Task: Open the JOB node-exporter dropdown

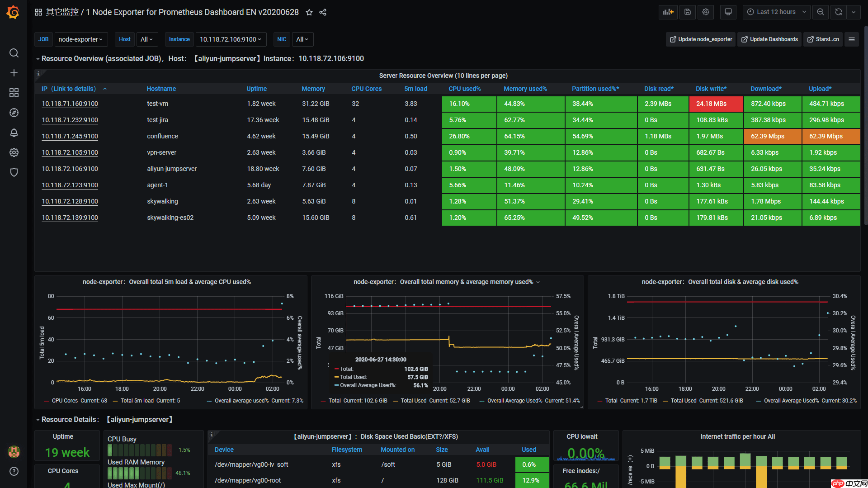Action: click(80, 39)
